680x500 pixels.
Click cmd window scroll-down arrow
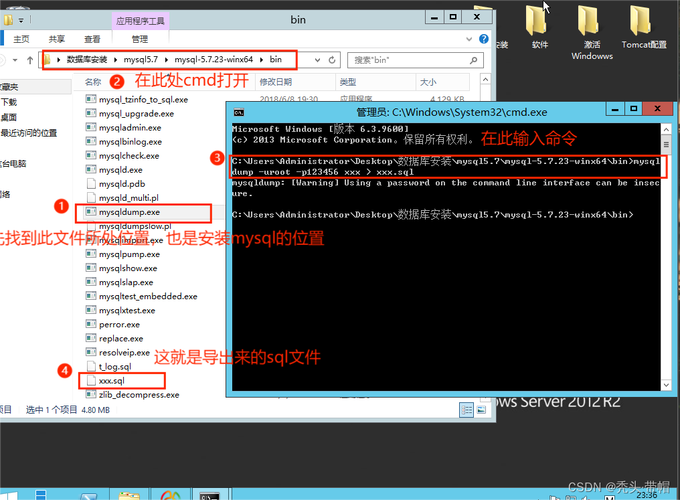point(666,385)
